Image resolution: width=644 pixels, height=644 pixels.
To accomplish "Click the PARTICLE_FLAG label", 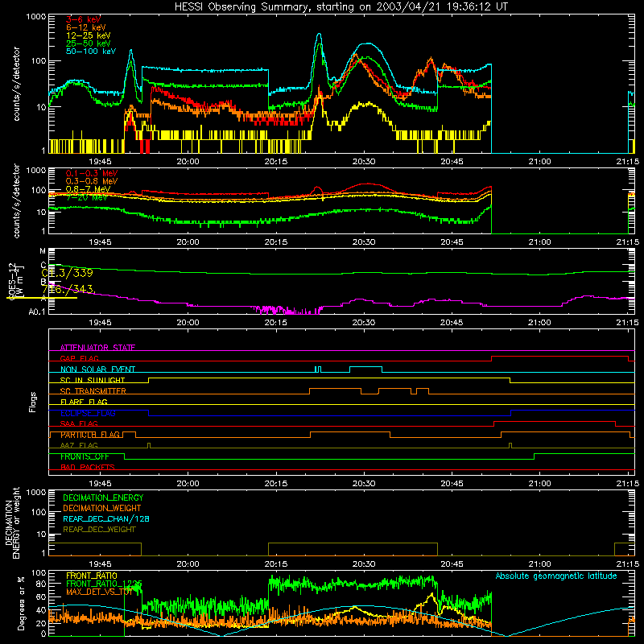I will (90, 435).
